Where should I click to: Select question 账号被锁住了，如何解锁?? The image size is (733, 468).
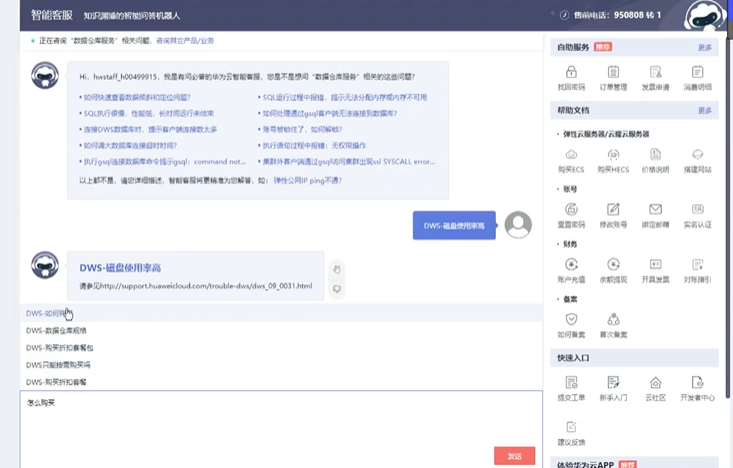(x=302, y=130)
